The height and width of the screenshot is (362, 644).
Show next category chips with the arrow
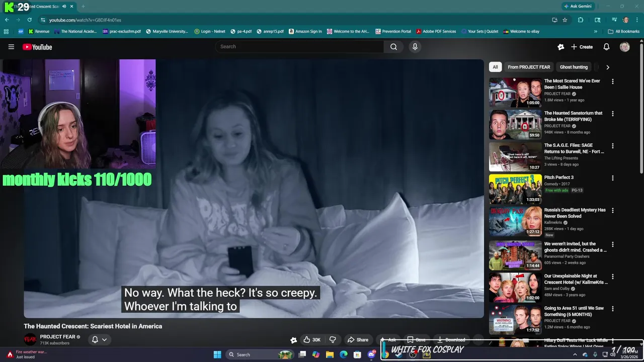pyautogui.click(x=607, y=67)
